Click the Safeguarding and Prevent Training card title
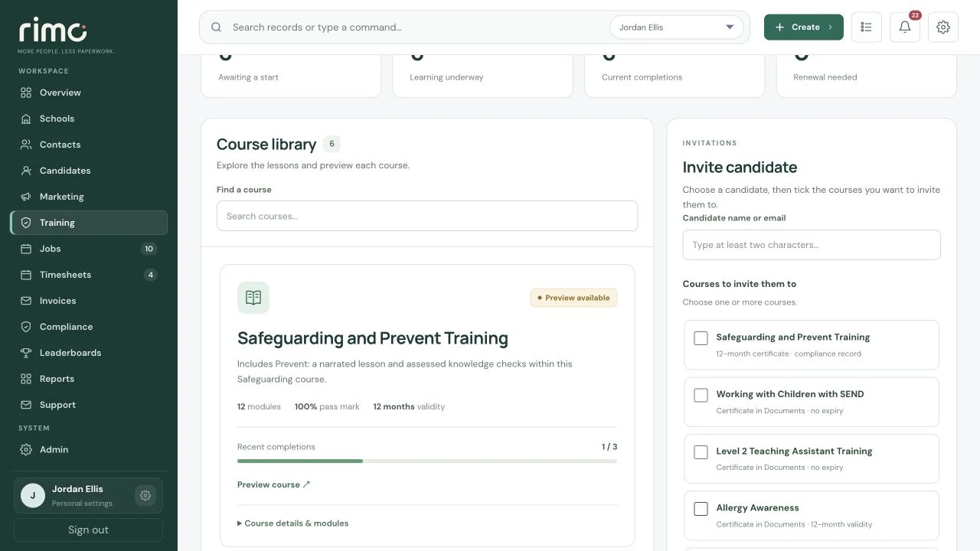 tap(373, 338)
